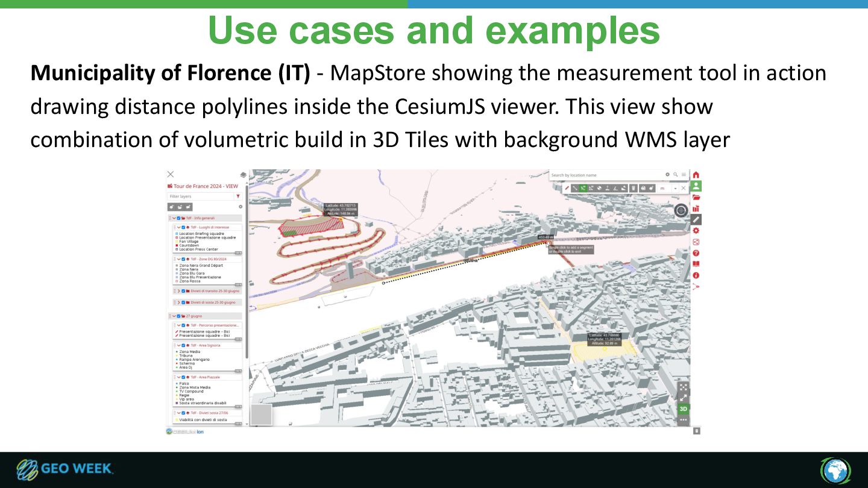868x488 pixels.
Task: Open the Help question mark icon
Action: tap(696, 253)
